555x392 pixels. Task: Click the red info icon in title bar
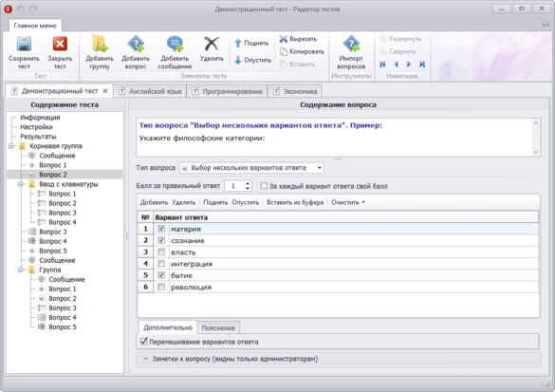pos(8,9)
